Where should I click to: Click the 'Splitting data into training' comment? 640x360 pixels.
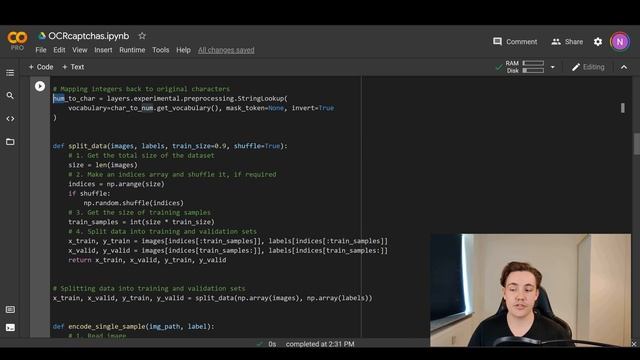(149, 289)
